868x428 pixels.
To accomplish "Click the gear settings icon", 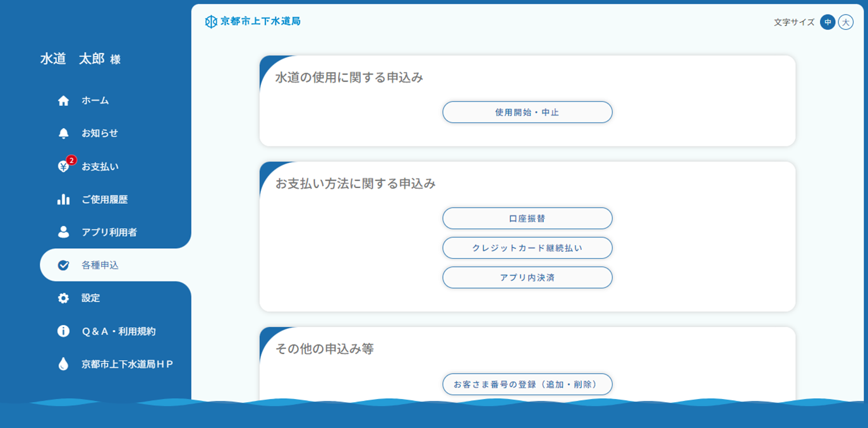I will point(63,298).
